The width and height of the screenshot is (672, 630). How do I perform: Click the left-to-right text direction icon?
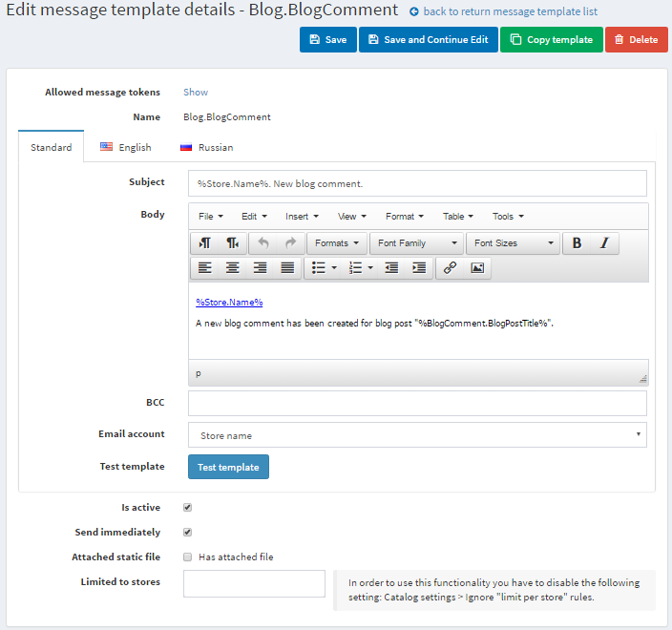[x=205, y=243]
